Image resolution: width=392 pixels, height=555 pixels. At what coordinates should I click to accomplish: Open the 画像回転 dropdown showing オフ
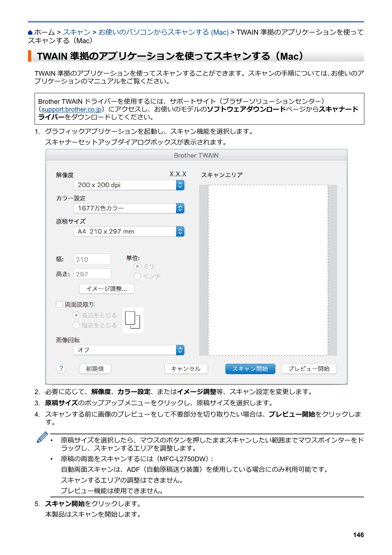(129, 350)
